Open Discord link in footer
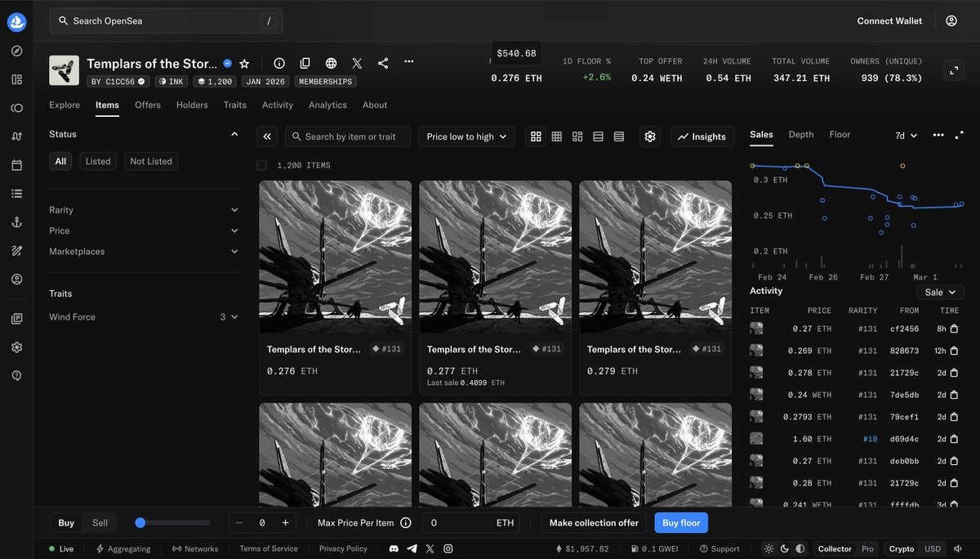The image size is (980, 559). [394, 549]
